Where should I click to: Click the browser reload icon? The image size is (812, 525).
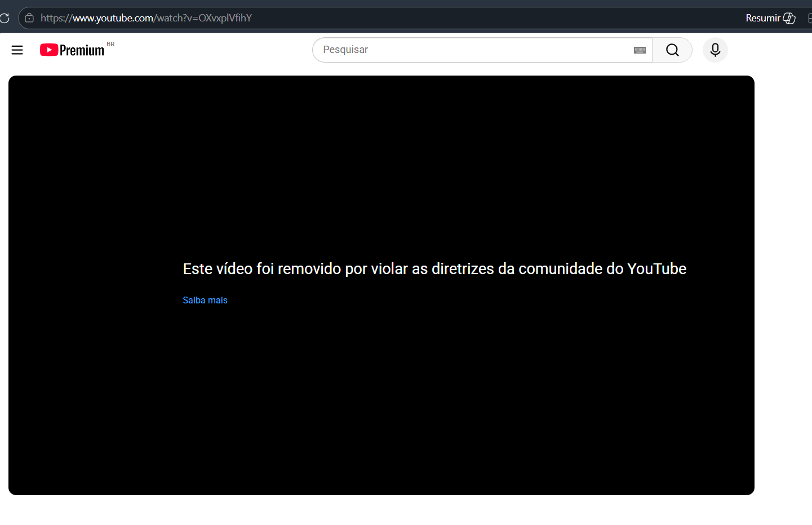5,18
